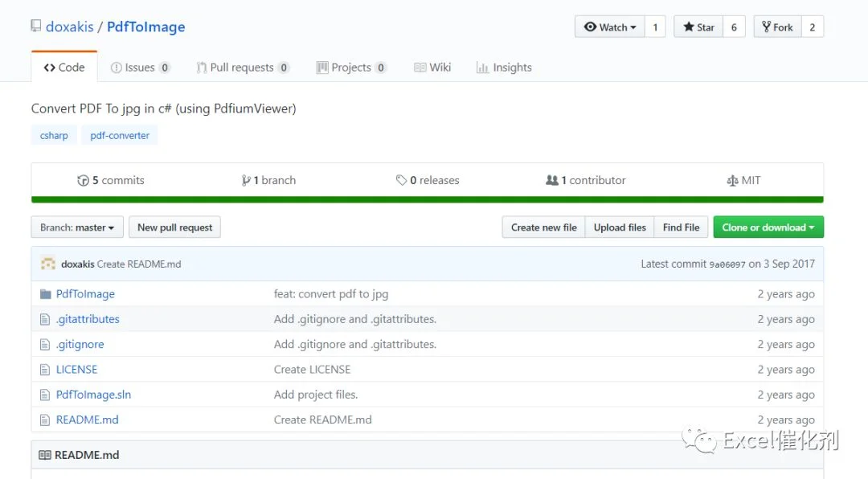Open the Insights tab
The height and width of the screenshot is (479, 868).
(x=504, y=68)
